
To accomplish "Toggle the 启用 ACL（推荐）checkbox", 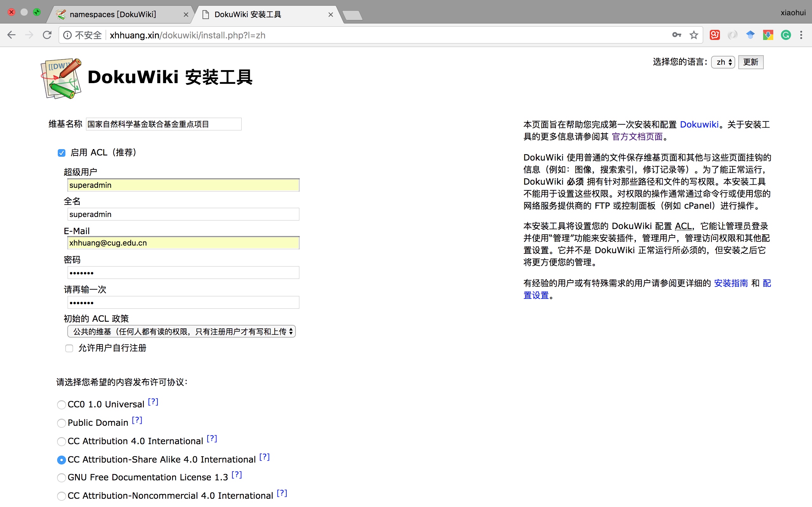I will (x=61, y=153).
